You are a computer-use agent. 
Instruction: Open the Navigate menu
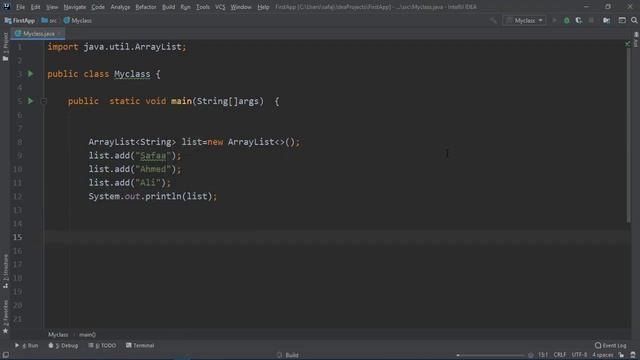[75, 7]
